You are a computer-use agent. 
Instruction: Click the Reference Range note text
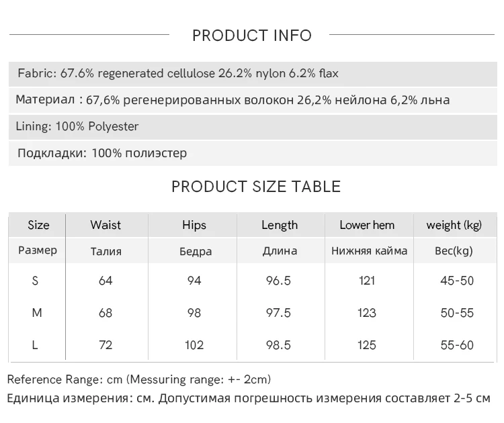click(x=139, y=379)
